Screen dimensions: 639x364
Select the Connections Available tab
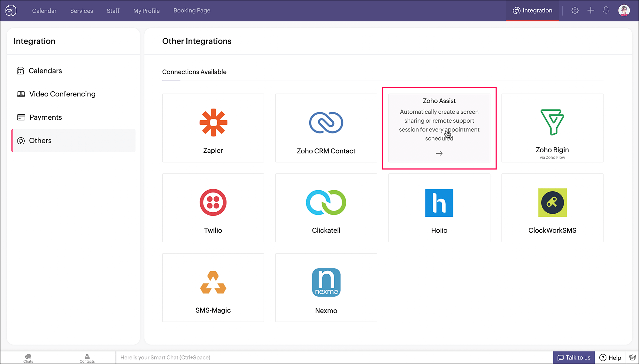click(x=194, y=72)
